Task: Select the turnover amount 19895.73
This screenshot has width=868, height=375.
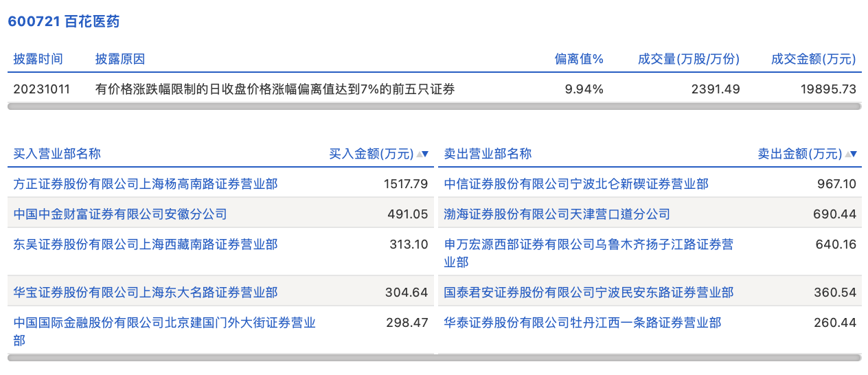Action: (x=828, y=89)
